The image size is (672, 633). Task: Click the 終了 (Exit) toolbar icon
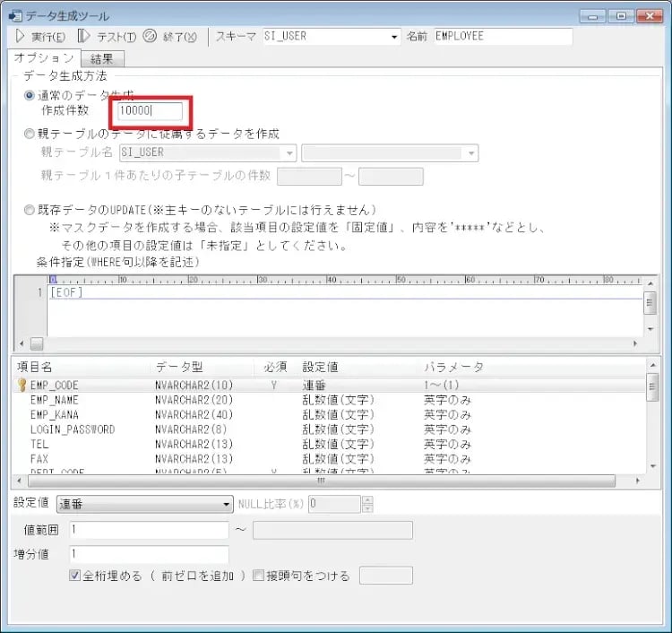(150, 37)
